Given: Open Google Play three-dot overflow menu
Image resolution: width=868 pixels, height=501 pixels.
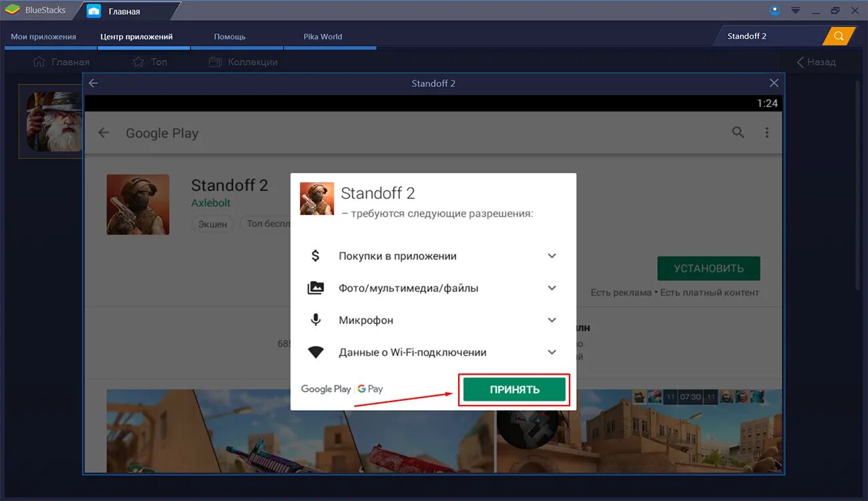Looking at the screenshot, I should pyautogui.click(x=767, y=133).
